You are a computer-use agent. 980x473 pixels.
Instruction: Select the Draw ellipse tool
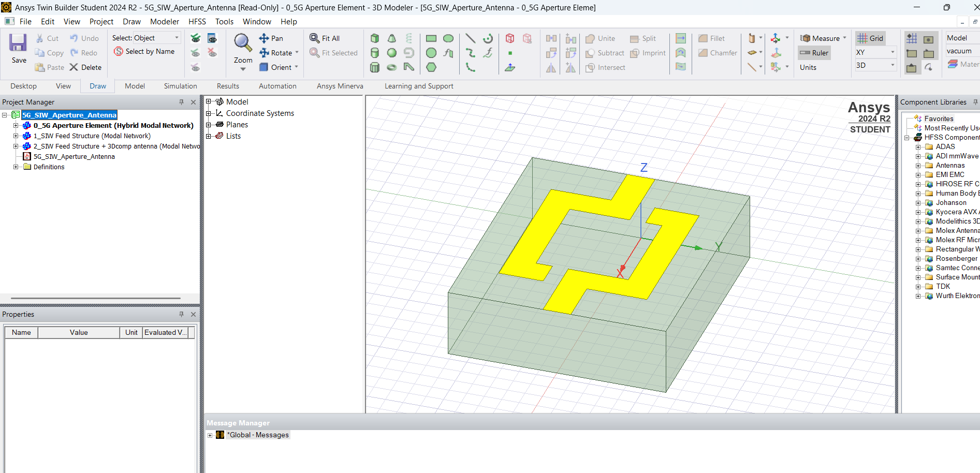[x=448, y=38]
